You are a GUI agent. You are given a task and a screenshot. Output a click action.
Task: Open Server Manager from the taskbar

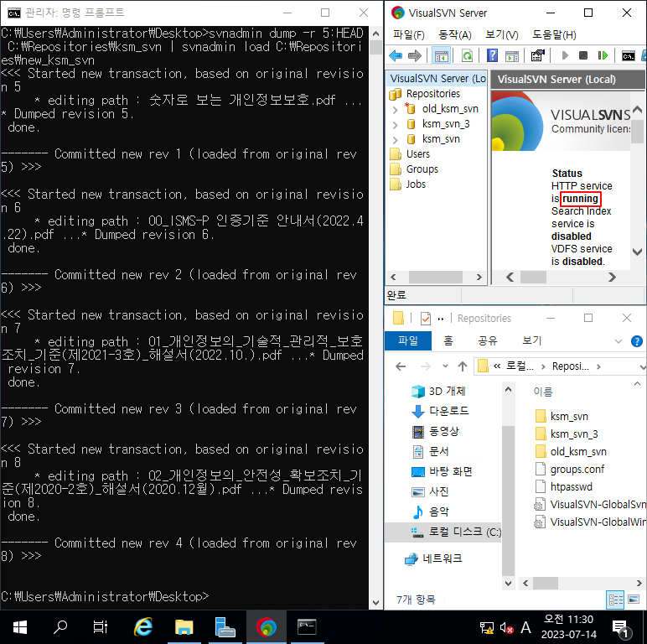point(225,627)
